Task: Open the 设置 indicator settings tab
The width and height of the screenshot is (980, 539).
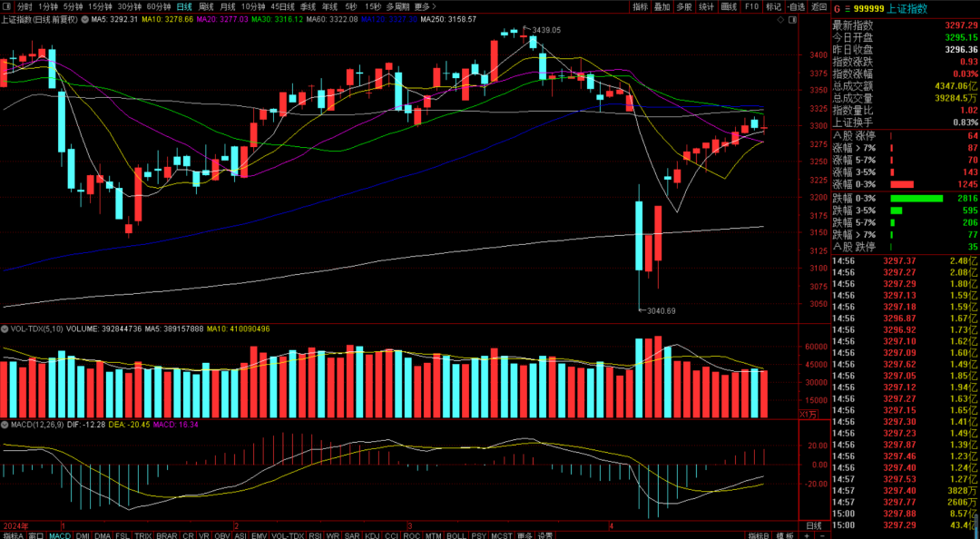Action: 545,535
